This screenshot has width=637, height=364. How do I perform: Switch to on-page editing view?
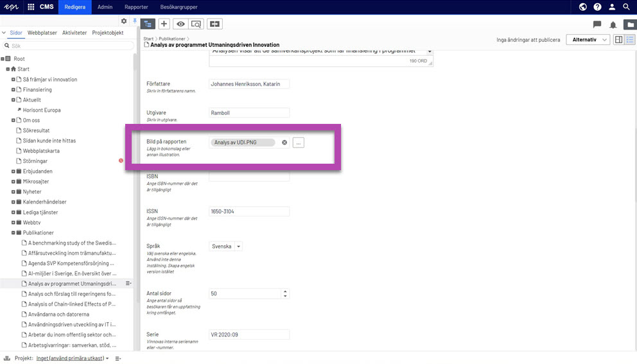tap(619, 40)
